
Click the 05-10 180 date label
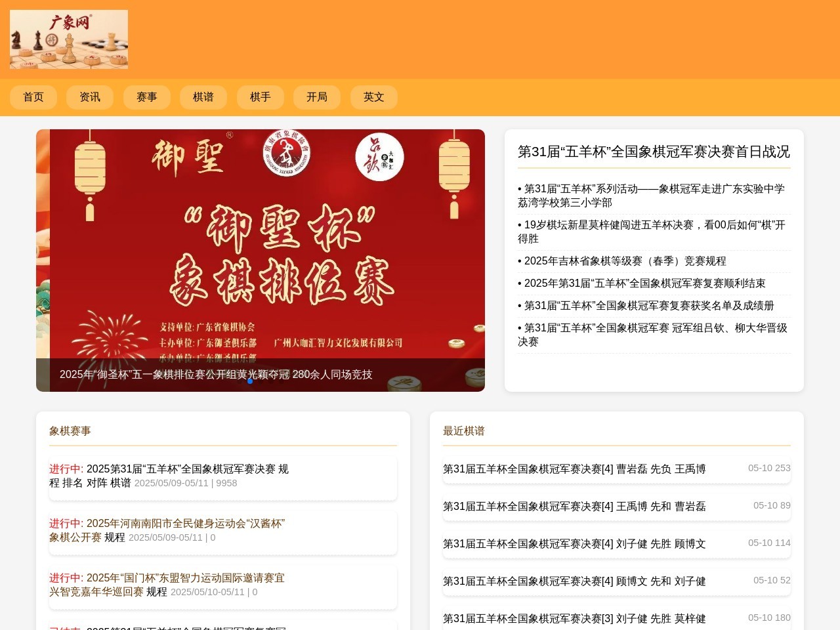769,618
